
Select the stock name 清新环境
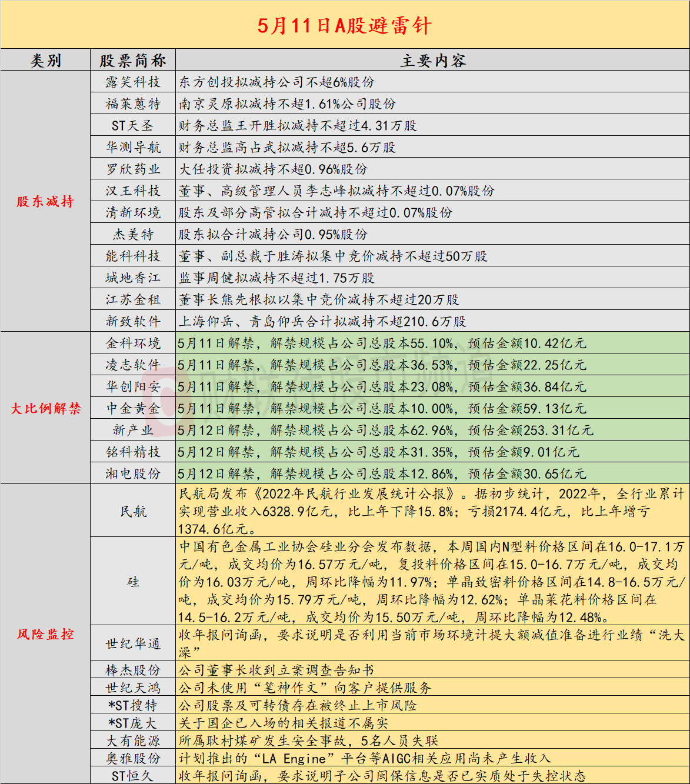pyautogui.click(x=133, y=212)
